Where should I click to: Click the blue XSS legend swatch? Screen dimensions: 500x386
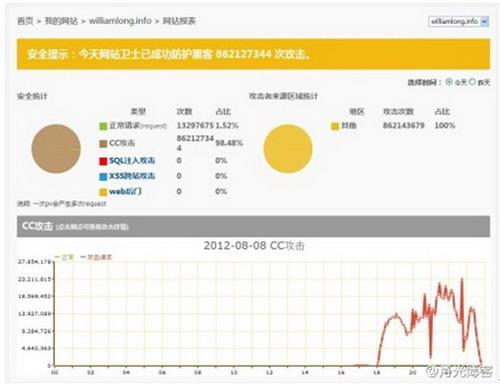pos(103,177)
